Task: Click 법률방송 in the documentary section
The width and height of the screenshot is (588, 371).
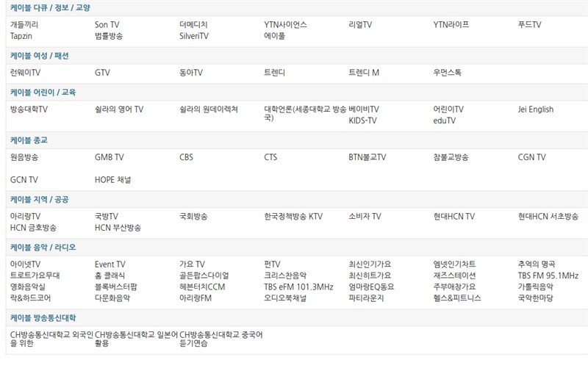Action: click(x=109, y=36)
